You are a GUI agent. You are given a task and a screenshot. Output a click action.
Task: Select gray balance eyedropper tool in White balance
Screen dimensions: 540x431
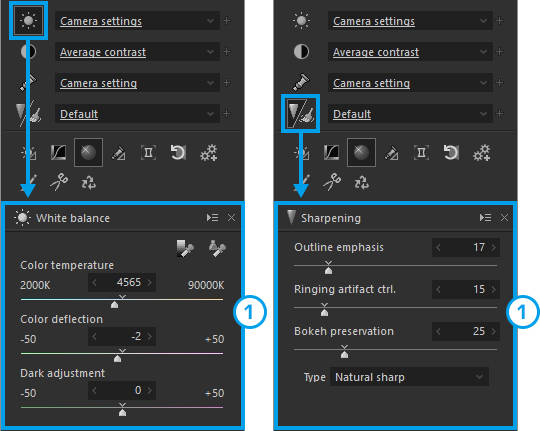(x=185, y=248)
